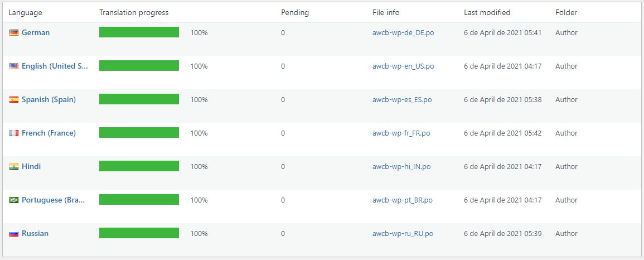This screenshot has height=260, width=644.
Task: Open the French (France) language link
Action: (49, 133)
